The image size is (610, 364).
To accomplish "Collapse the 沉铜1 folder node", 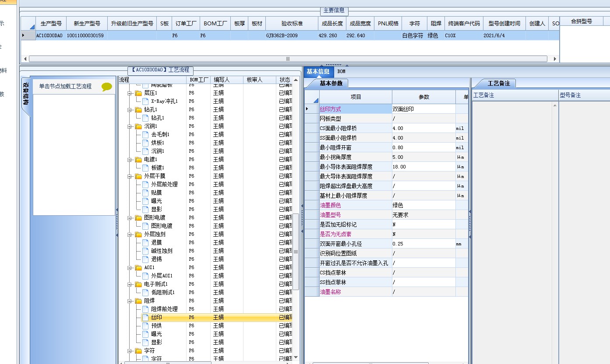I will 130,126.
